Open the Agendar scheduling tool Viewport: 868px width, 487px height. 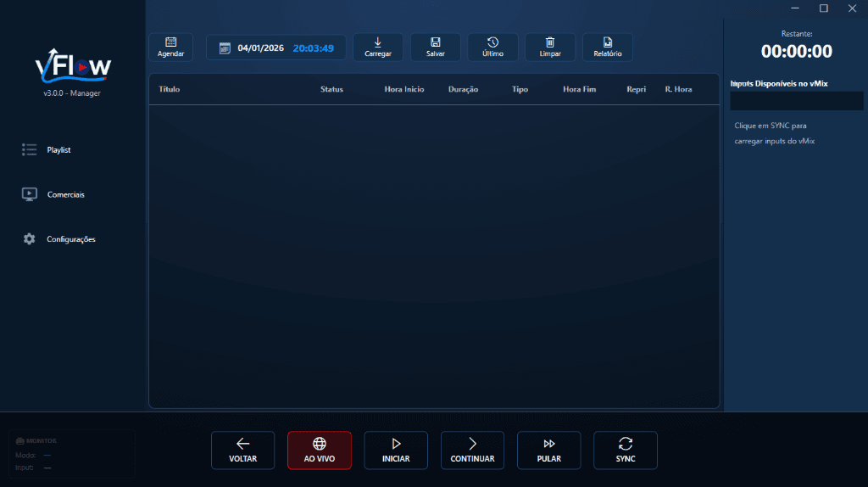point(170,47)
